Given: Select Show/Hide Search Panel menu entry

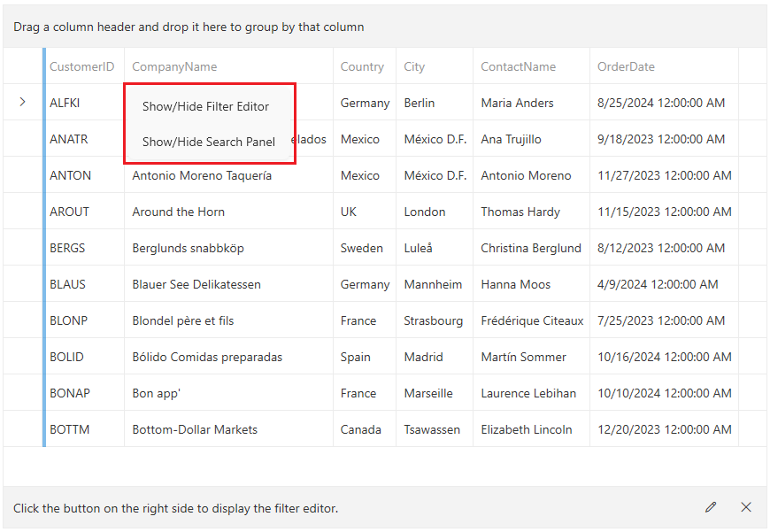Looking at the screenshot, I should click(209, 141).
